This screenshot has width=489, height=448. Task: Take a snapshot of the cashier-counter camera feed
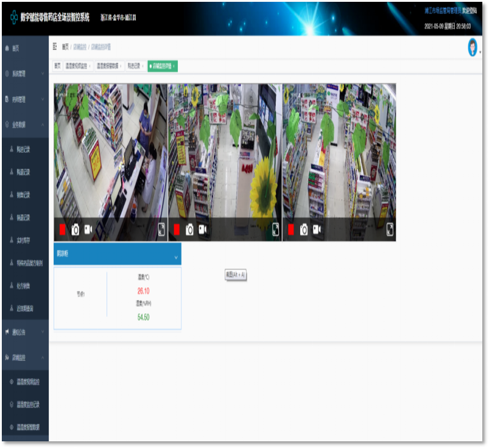pyautogui.click(x=76, y=229)
